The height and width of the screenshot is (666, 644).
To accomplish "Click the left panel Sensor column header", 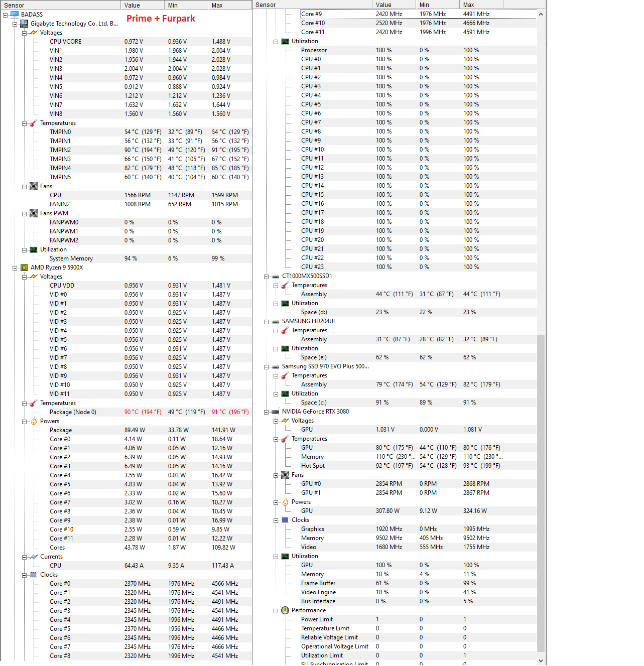I will (61, 5).
